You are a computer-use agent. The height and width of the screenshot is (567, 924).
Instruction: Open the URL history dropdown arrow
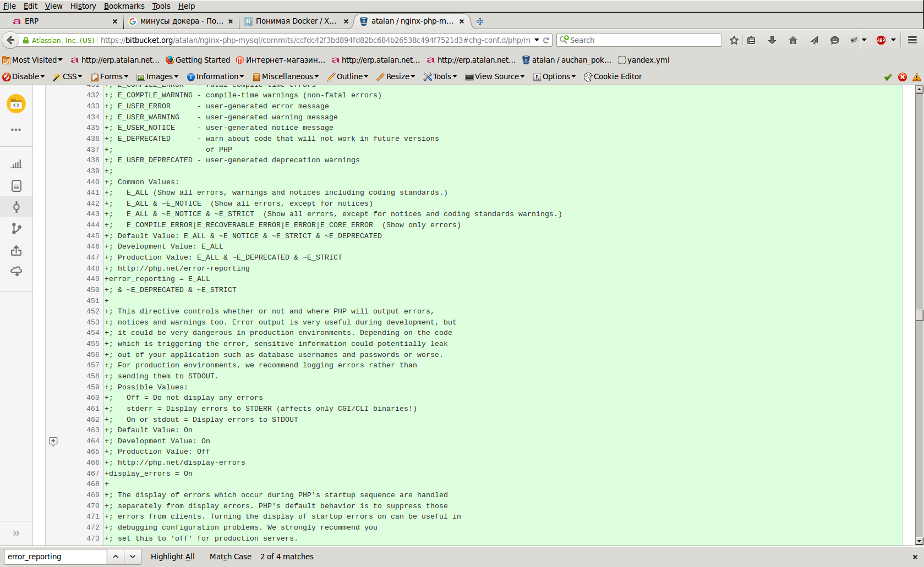coord(537,40)
